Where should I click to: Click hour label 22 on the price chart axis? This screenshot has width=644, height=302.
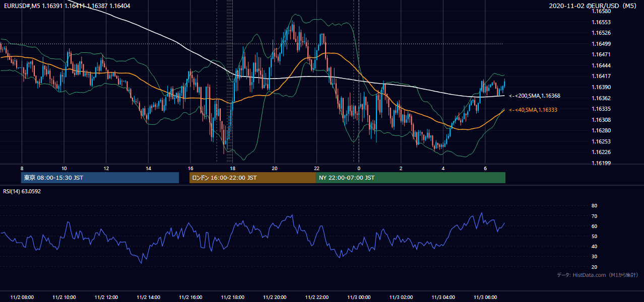tap(316, 168)
